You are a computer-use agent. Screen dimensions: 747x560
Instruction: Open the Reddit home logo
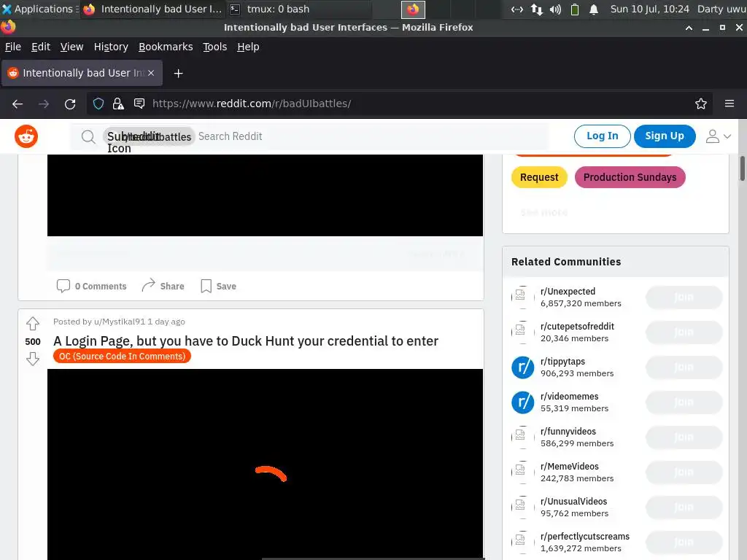[x=26, y=136]
